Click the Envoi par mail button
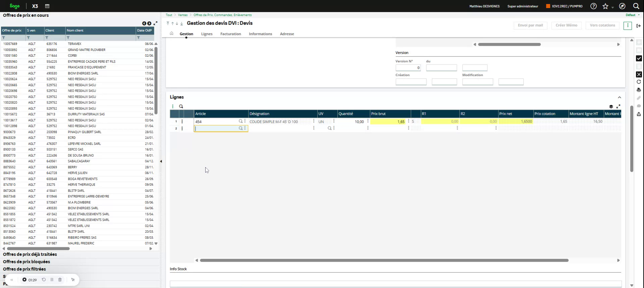Screen dimensions: 644x288 pyautogui.click(x=530, y=26)
